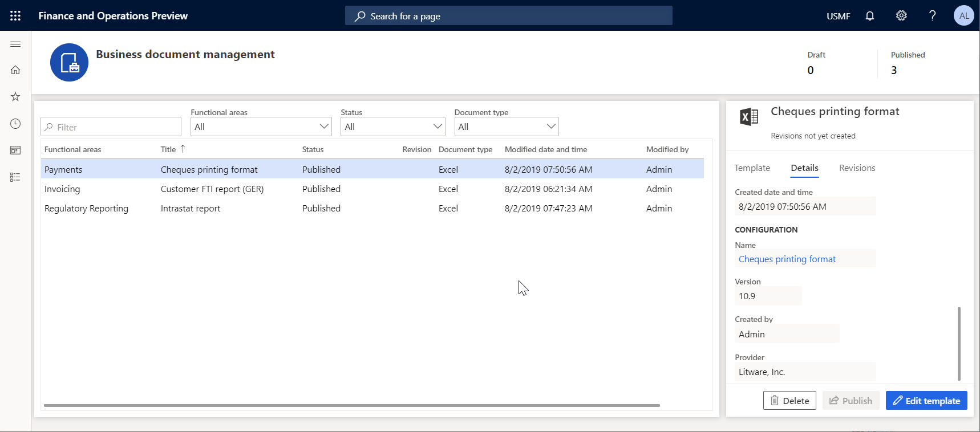The image size is (980, 432).
Task: Select the Invoicing row
Action: (372, 189)
